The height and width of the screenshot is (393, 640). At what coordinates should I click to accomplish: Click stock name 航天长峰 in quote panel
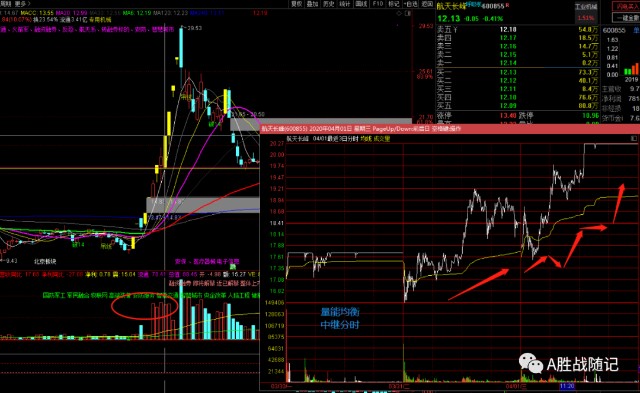coord(451,6)
